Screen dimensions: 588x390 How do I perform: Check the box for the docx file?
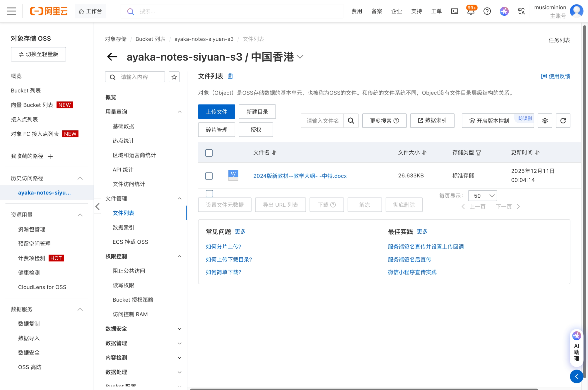tap(209, 176)
